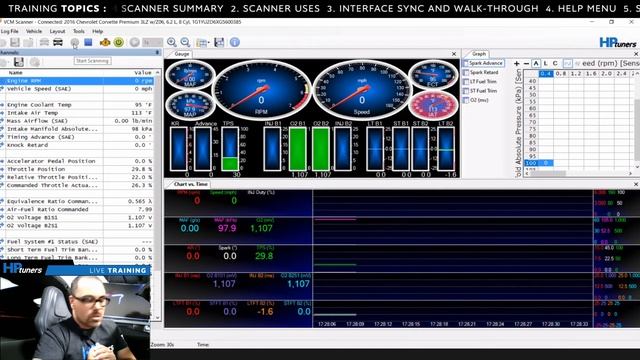The image size is (640, 360).
Task: Click the black vehicle connect icon
Action: click(58, 42)
